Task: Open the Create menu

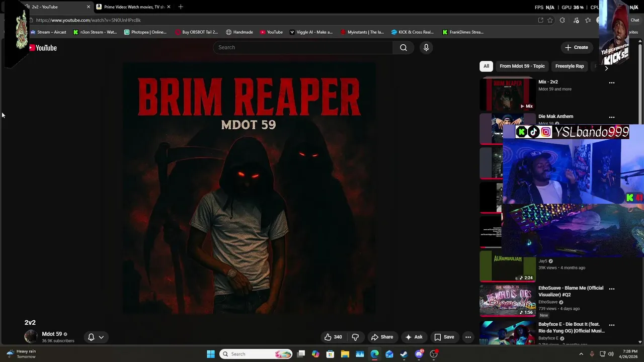Action: (577, 47)
